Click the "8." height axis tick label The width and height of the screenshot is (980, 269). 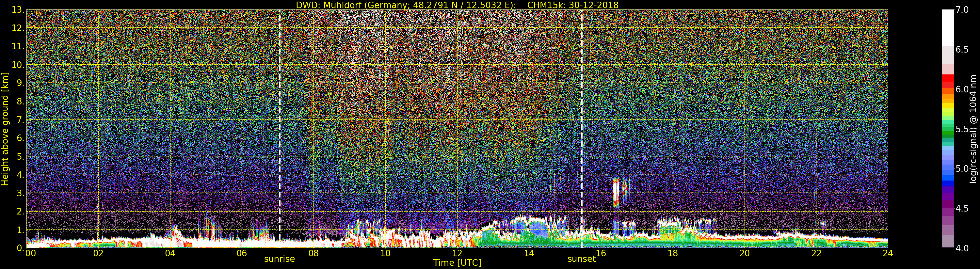click(x=20, y=102)
